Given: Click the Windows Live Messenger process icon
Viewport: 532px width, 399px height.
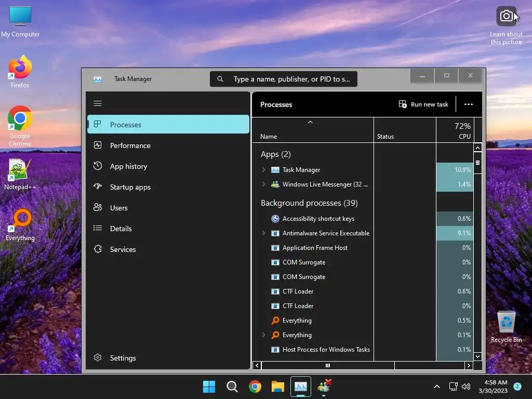Looking at the screenshot, I should (x=275, y=184).
